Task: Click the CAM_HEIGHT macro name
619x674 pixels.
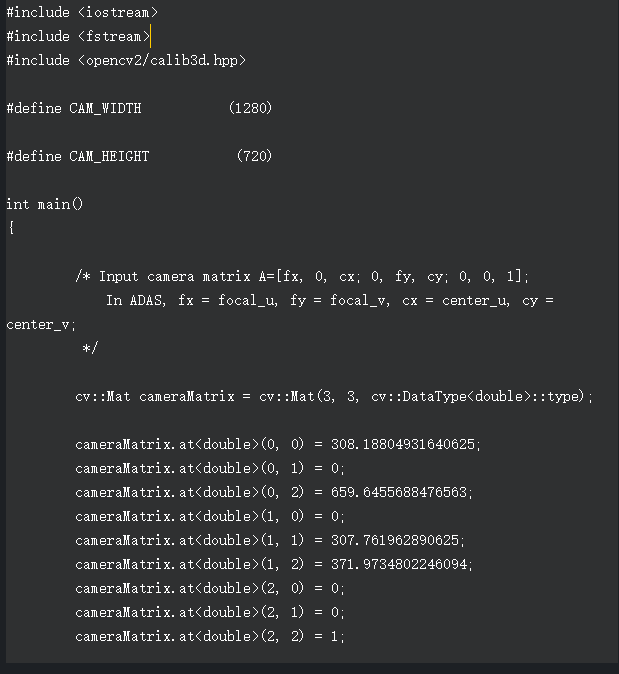Action: [x=109, y=156]
